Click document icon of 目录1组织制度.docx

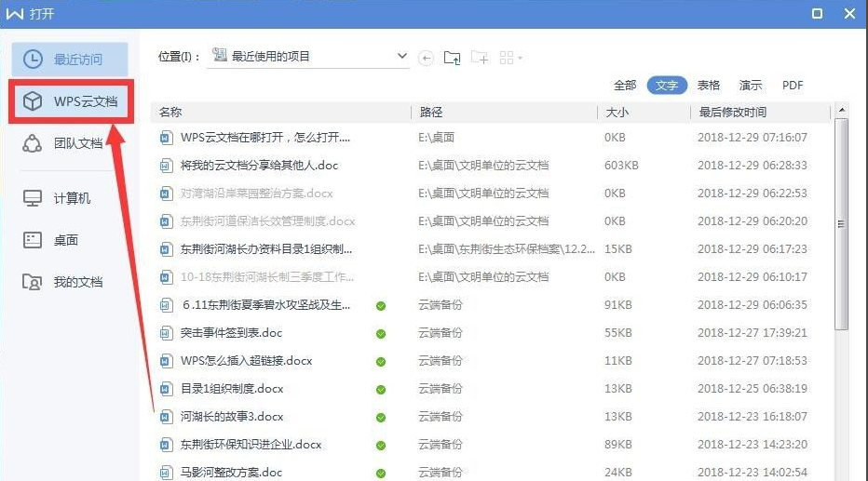166,389
